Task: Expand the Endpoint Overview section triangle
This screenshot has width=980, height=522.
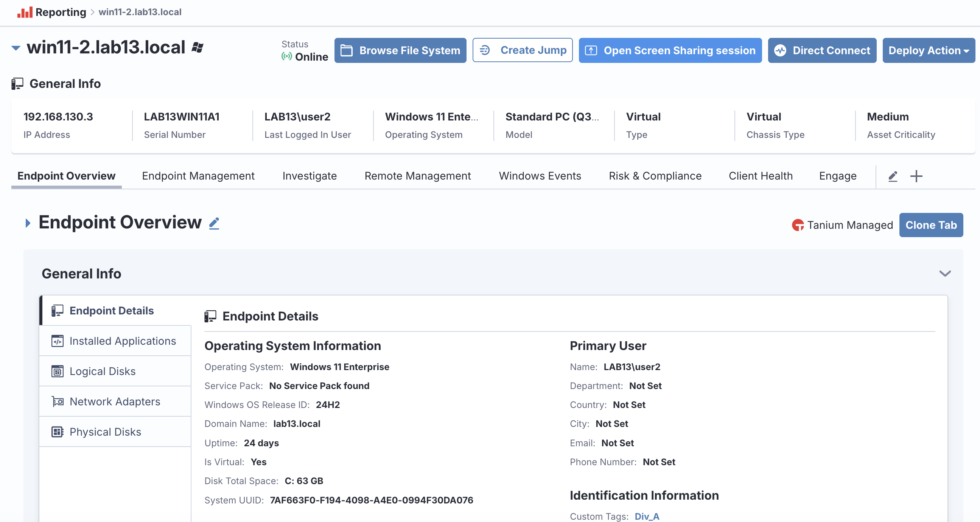Action: pyautogui.click(x=28, y=223)
